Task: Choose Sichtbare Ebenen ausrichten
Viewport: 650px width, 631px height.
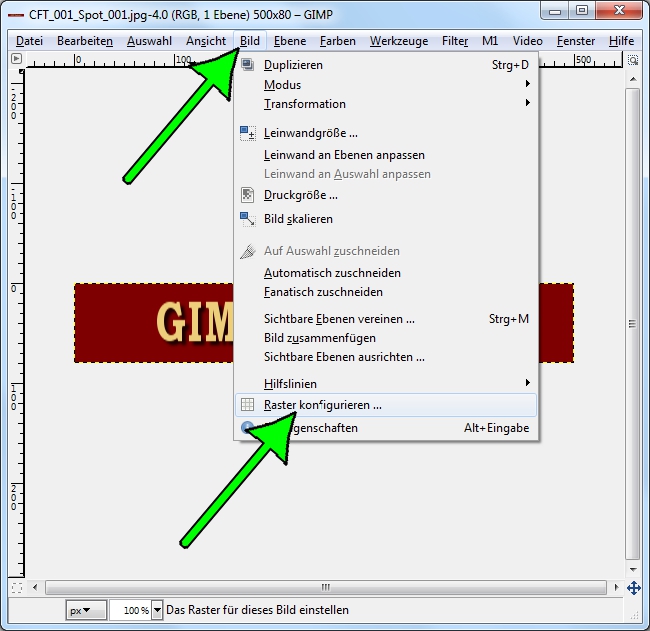Action: click(x=386, y=357)
